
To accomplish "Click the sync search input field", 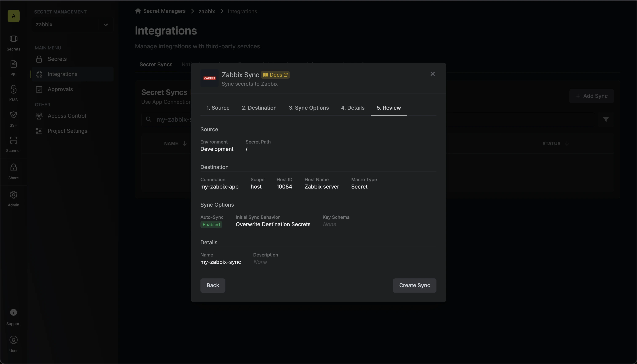I will [368, 120].
